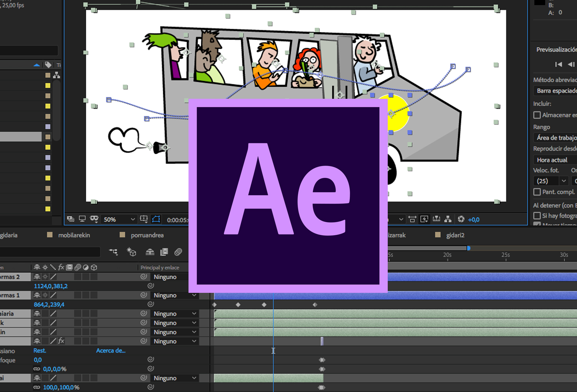577x392 pixels.
Task: Click the flowchart icon in Project panel
Action: pyautogui.click(x=57, y=75)
